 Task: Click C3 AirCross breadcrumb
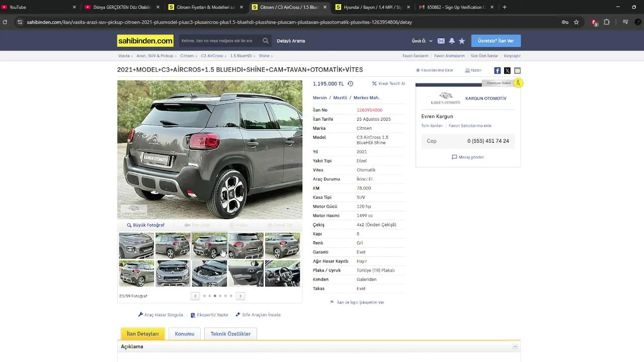[x=212, y=56]
